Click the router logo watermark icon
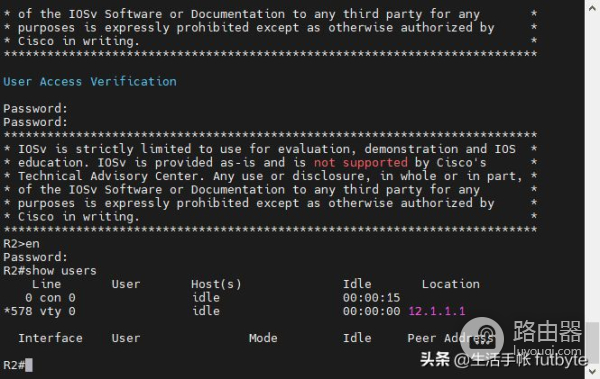This screenshot has height=379, width=600. [482, 338]
